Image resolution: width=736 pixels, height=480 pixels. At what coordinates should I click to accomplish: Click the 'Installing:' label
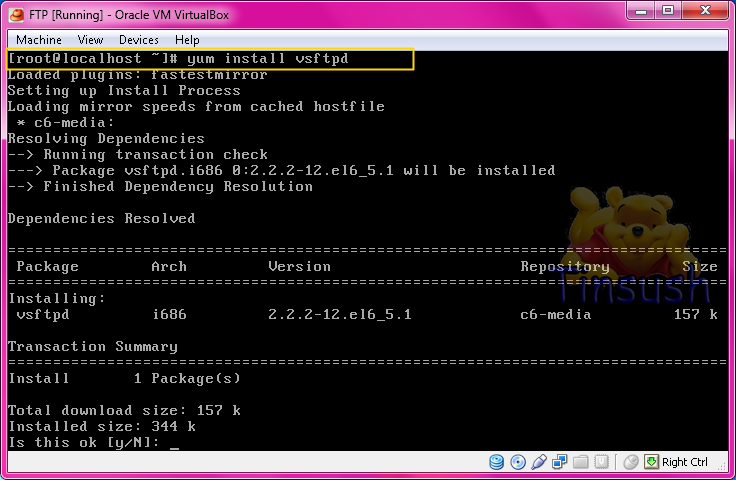(x=57, y=298)
